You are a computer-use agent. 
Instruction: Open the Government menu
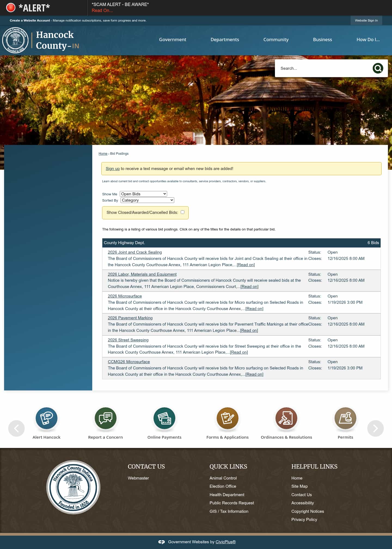click(x=173, y=40)
